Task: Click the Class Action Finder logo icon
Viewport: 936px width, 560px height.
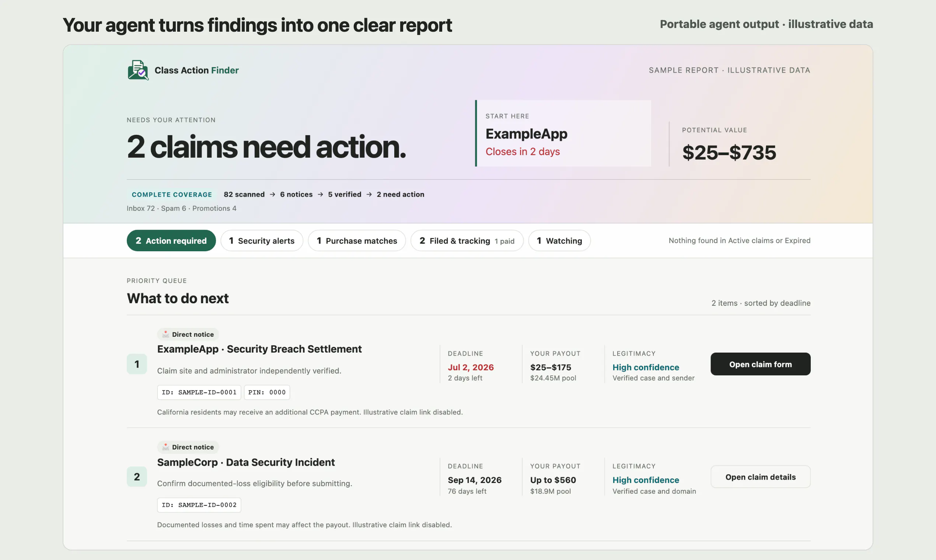Action: pyautogui.click(x=138, y=70)
